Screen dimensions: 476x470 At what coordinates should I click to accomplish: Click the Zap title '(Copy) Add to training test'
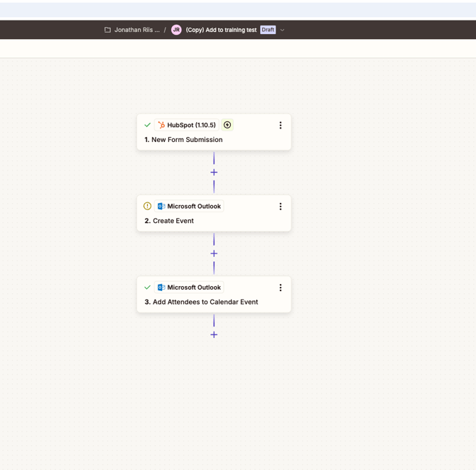(221, 30)
